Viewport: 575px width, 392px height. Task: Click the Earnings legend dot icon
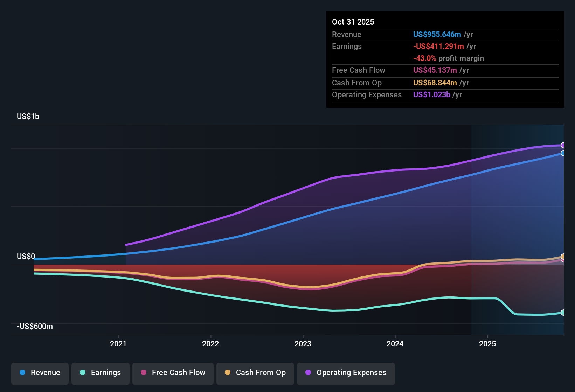[83, 373]
